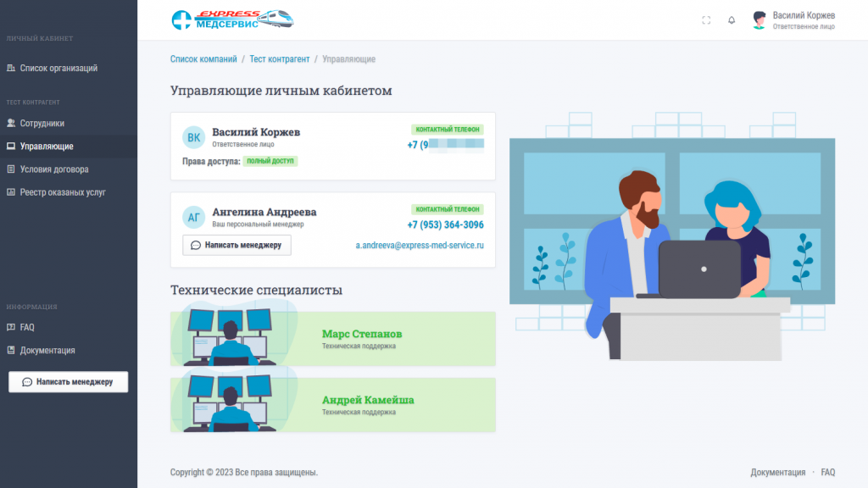Click the Документация icon in sidebar
Viewport: 868px width, 488px height.
(x=11, y=350)
